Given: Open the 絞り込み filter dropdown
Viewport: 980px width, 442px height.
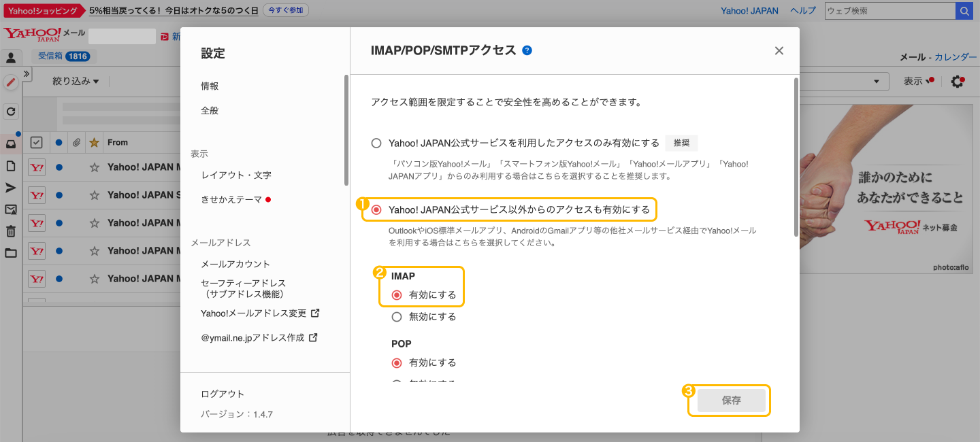Looking at the screenshot, I should point(76,82).
